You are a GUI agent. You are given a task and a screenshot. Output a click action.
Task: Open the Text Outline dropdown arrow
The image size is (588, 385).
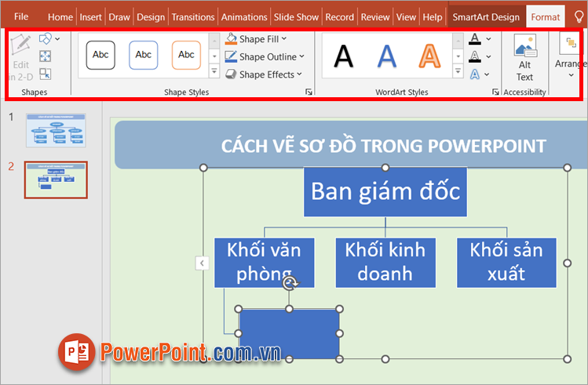point(488,56)
